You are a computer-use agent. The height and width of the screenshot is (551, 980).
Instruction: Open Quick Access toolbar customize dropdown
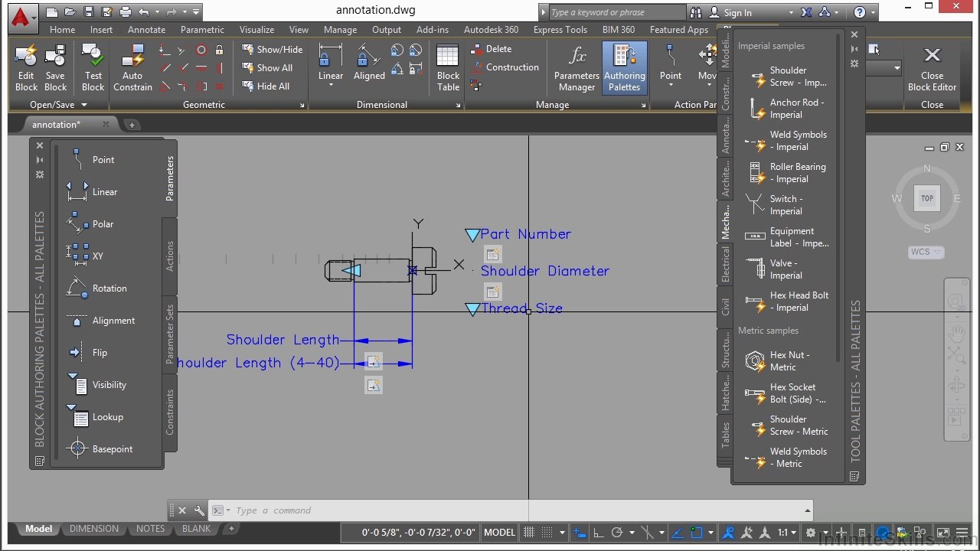(x=196, y=12)
